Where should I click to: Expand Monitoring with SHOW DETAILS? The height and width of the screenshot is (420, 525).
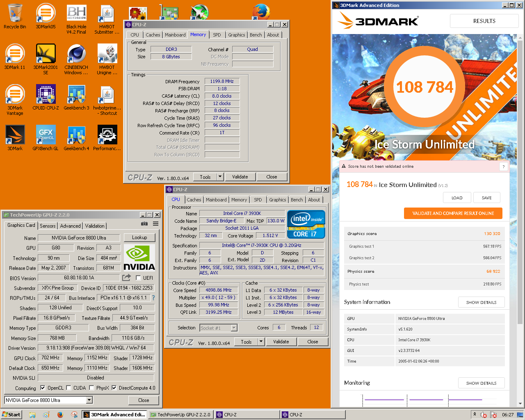click(481, 383)
